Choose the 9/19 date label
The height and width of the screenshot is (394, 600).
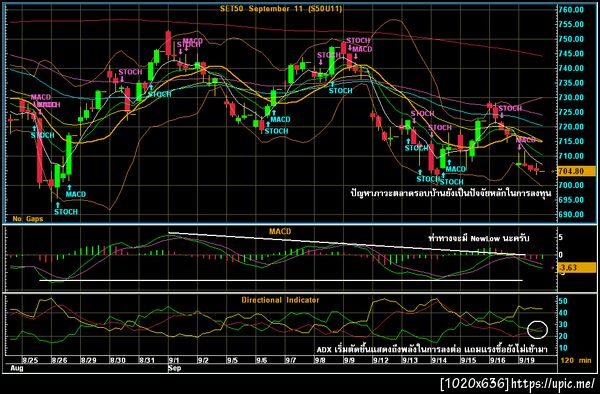coord(526,360)
